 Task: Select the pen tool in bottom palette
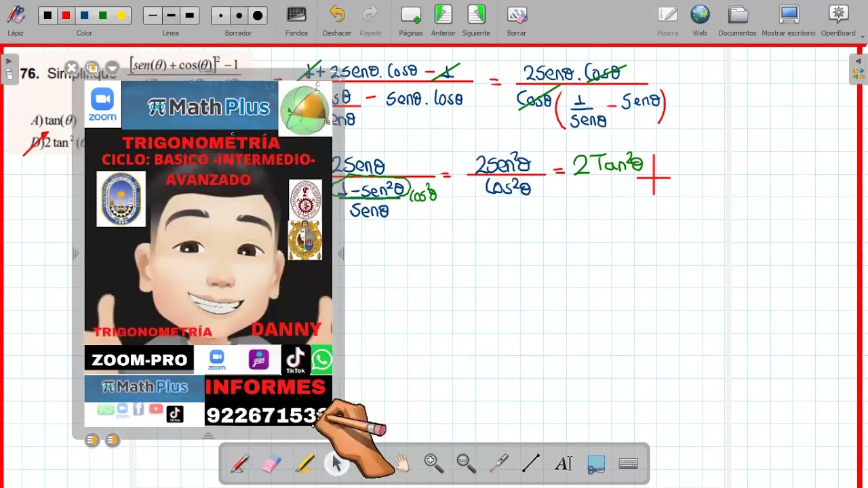click(x=239, y=464)
